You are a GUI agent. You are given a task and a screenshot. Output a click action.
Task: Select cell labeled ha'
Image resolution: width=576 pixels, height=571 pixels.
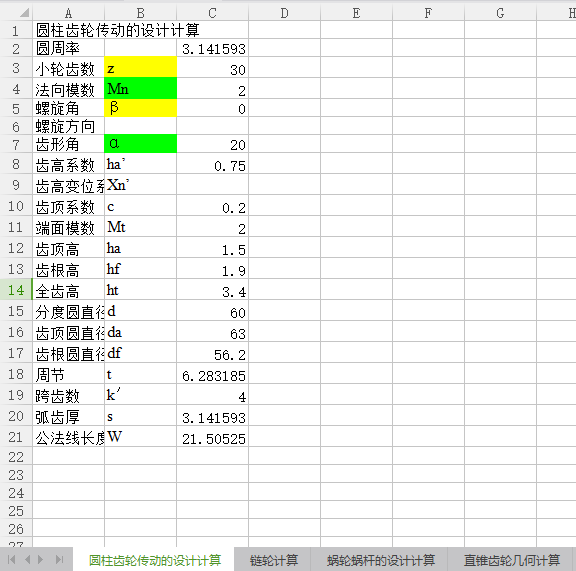tap(140, 164)
